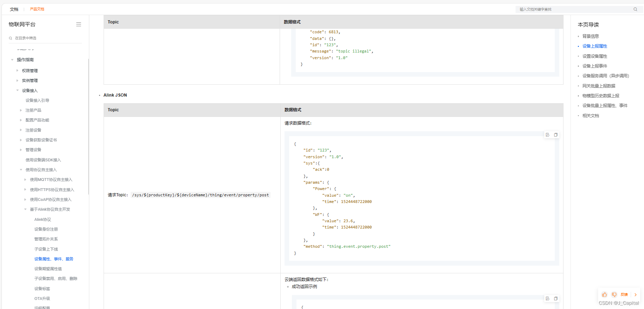The height and width of the screenshot is (309, 644).
Task: Expand the 设备获取设备证书 tree item
Action: pyautogui.click(x=21, y=140)
